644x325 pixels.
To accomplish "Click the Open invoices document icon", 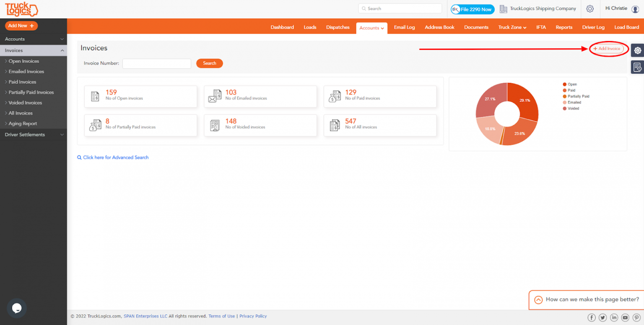I will tap(95, 96).
